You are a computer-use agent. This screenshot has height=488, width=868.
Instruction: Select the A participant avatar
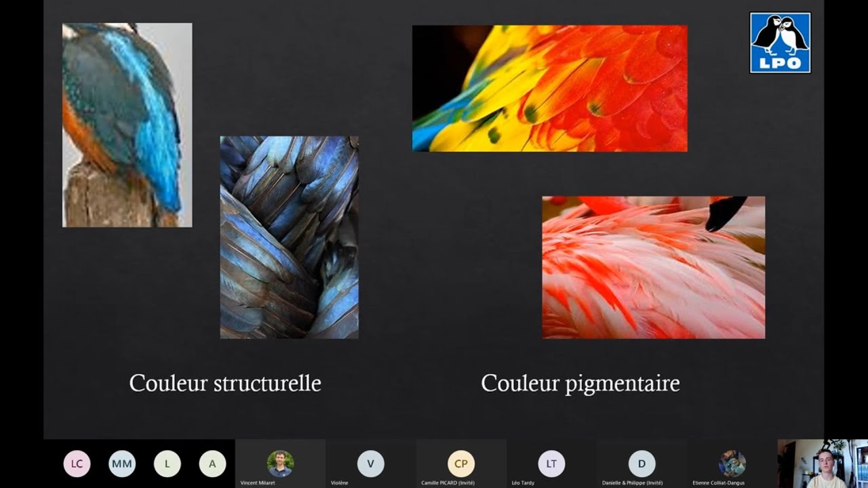(x=212, y=464)
